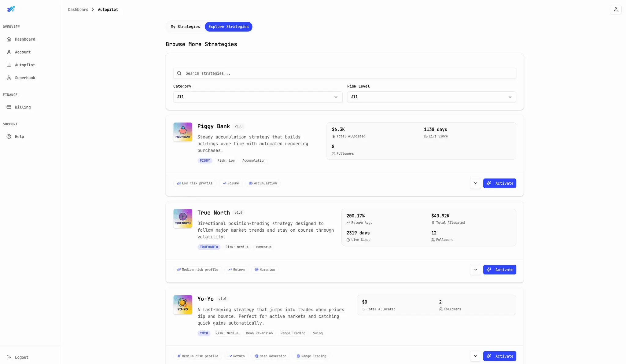Expand Yo-Yo strategy details chevron
626x364 pixels.
475,356
